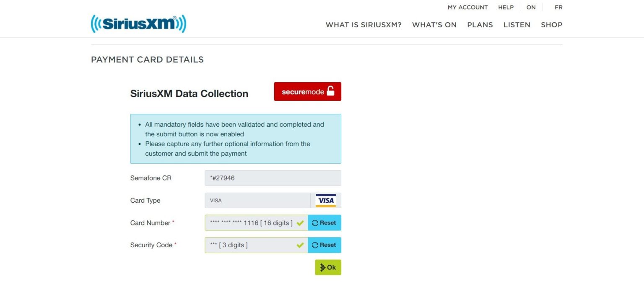The width and height of the screenshot is (644, 290).
Task: Switch language to FR
Action: 558,7
